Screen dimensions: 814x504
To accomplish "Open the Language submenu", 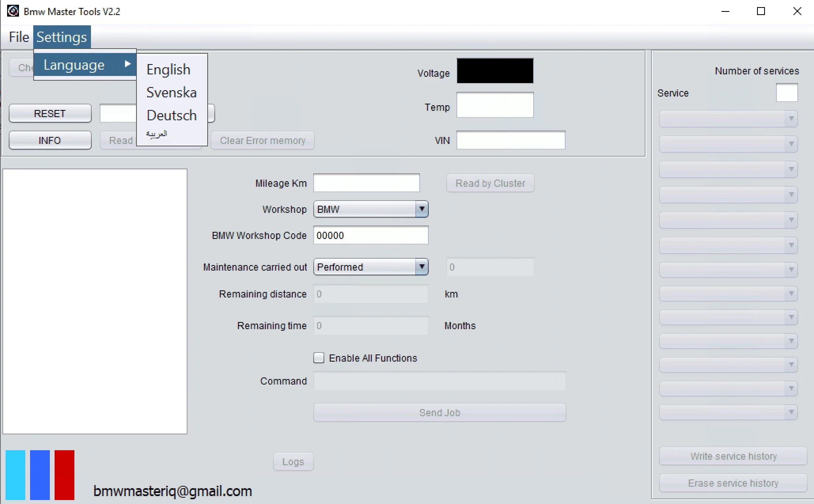I will pos(85,65).
